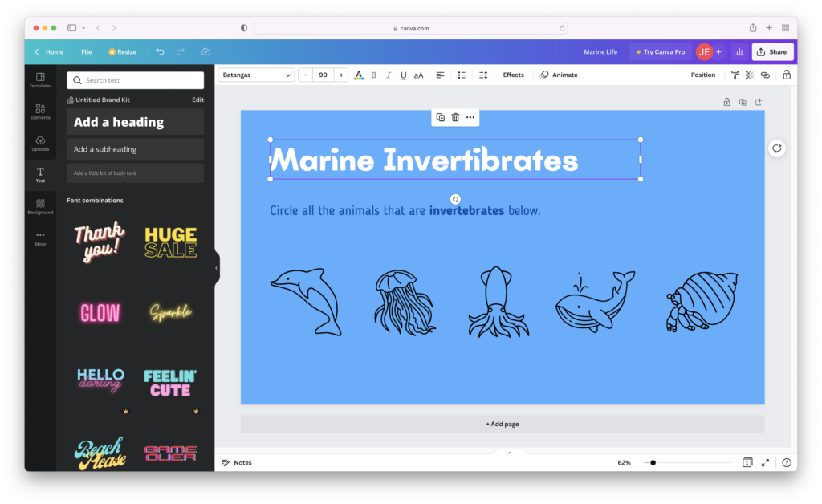Open the Uploads panel
822x504 pixels.
pyautogui.click(x=40, y=144)
